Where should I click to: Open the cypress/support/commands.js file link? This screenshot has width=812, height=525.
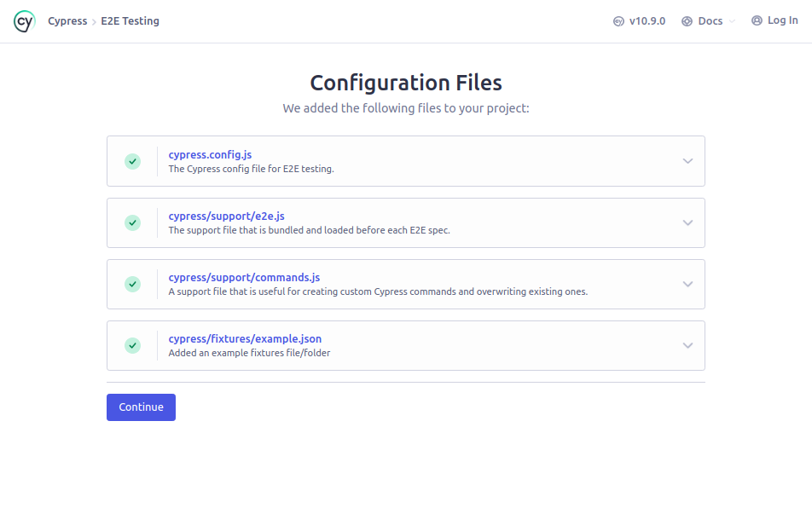coord(244,277)
